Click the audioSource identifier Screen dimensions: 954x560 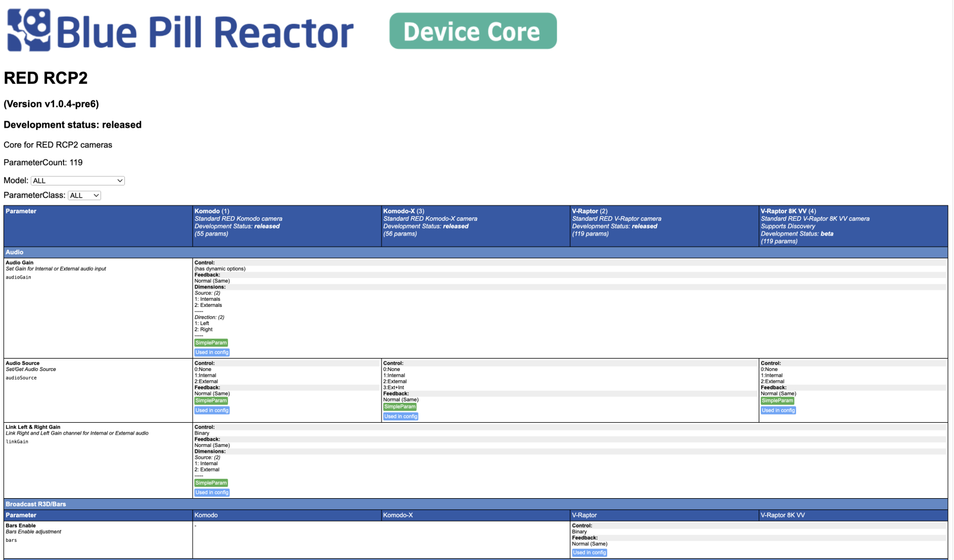pos(21,378)
